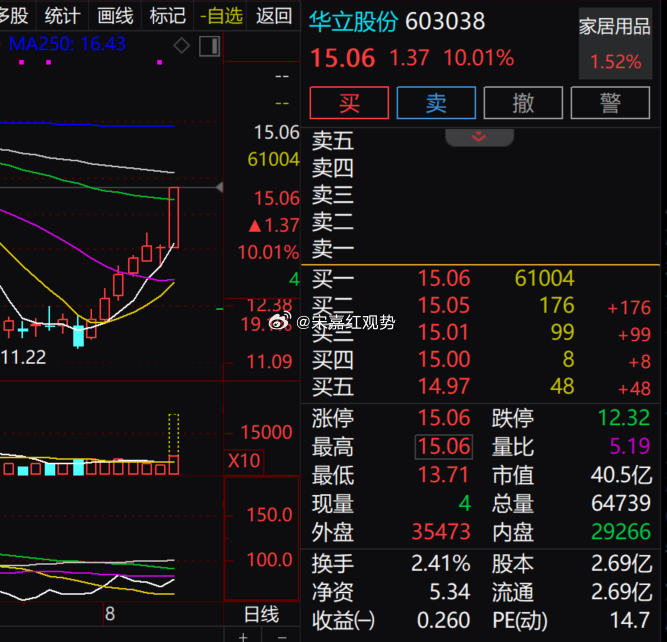667x642 pixels.
Task: Switch the 日线 daily period selector
Action: click(x=261, y=614)
